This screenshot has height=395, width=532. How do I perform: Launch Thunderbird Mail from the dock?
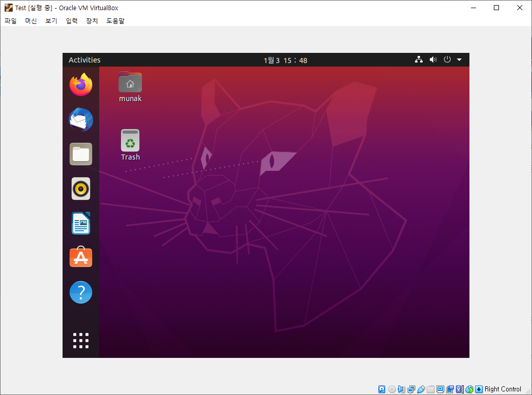coord(81,119)
